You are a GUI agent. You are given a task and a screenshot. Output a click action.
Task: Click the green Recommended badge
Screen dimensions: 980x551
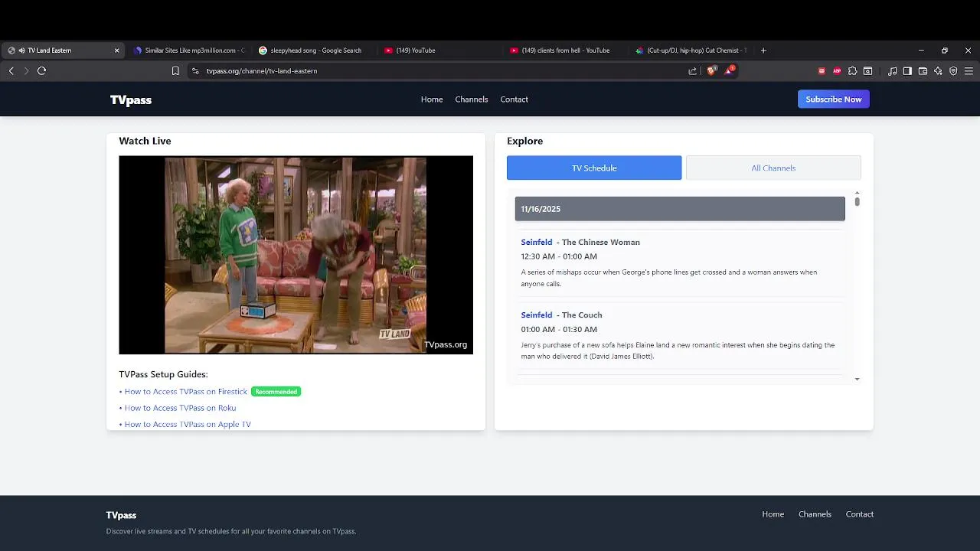coord(276,392)
